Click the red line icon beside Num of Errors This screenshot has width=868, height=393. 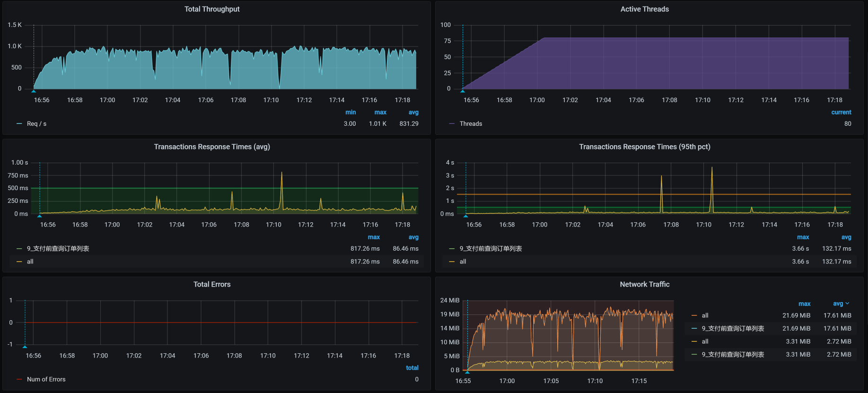tap(19, 379)
